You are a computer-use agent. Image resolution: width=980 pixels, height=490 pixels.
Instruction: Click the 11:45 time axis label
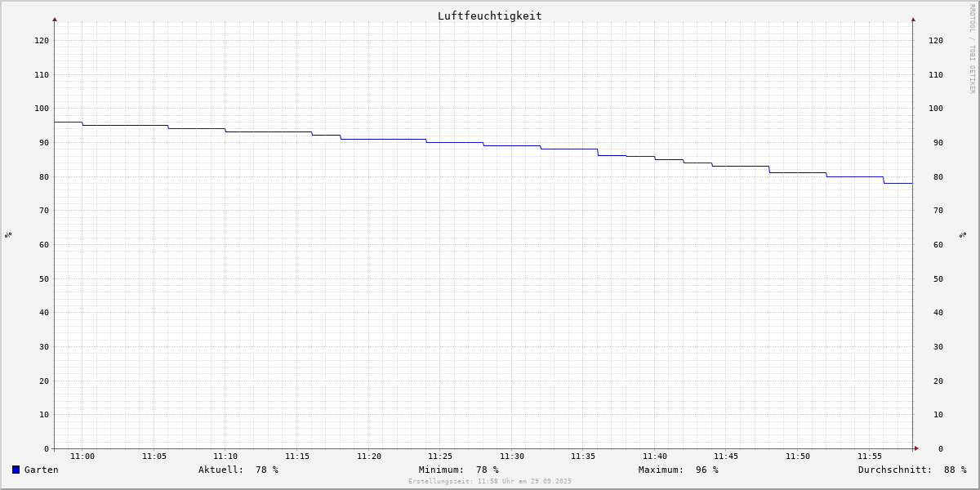point(726,457)
